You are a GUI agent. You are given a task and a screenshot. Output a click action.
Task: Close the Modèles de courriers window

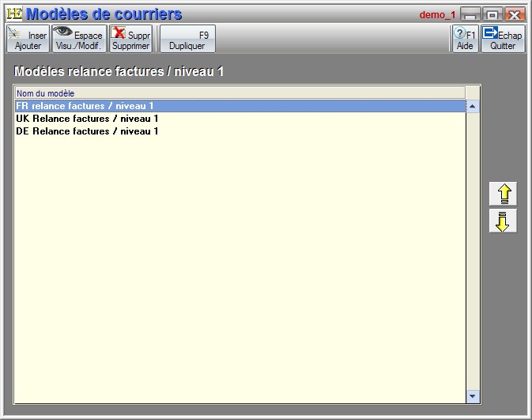click(x=515, y=14)
